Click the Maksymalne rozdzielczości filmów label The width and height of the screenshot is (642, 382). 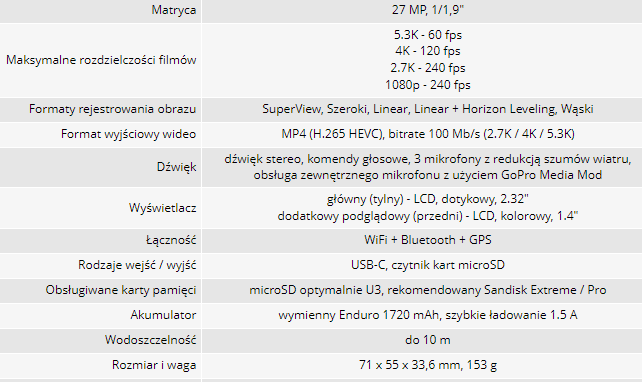pyautogui.click(x=101, y=60)
